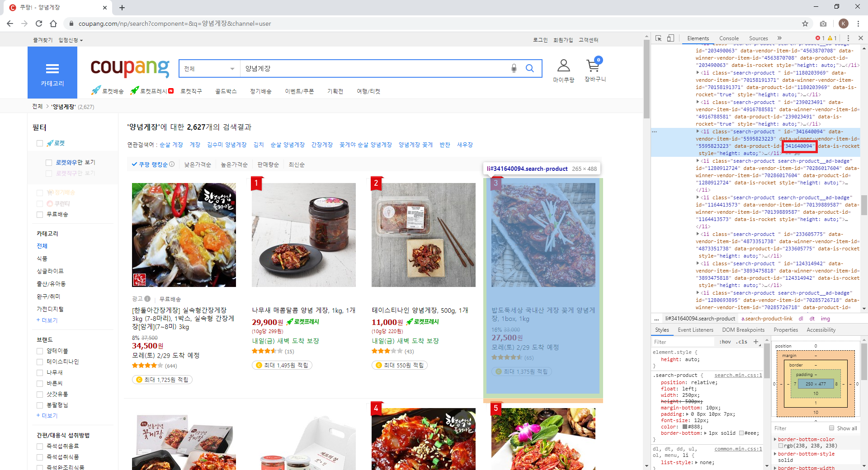Image resolution: width=868 pixels, height=470 pixels.
Task: Open 골드박스 navigation link
Action: pos(226,91)
